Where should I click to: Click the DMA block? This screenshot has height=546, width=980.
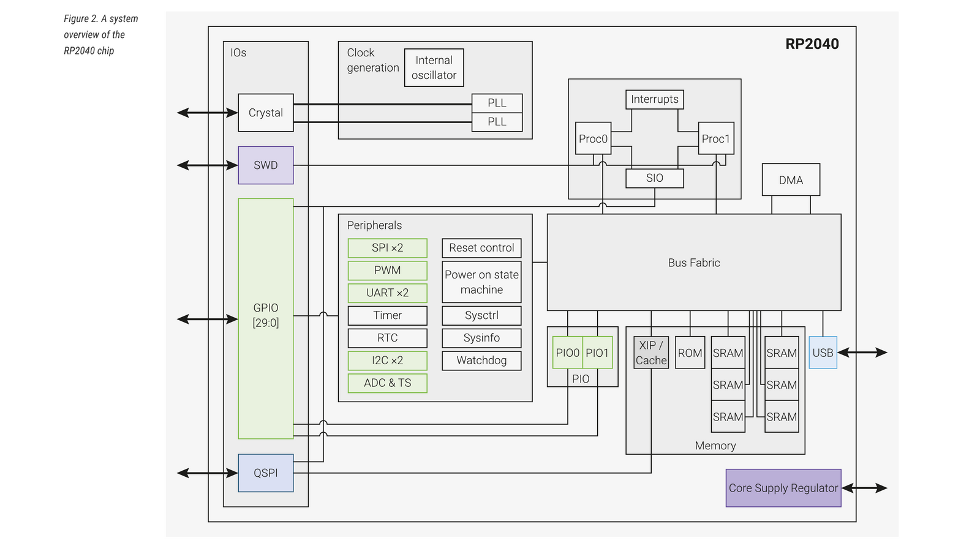click(x=791, y=180)
